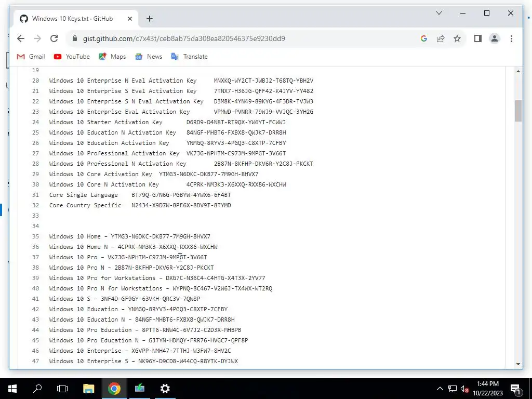Click the muted volume tray icon
Screen dimensions: 532x399
[x=464, y=389]
